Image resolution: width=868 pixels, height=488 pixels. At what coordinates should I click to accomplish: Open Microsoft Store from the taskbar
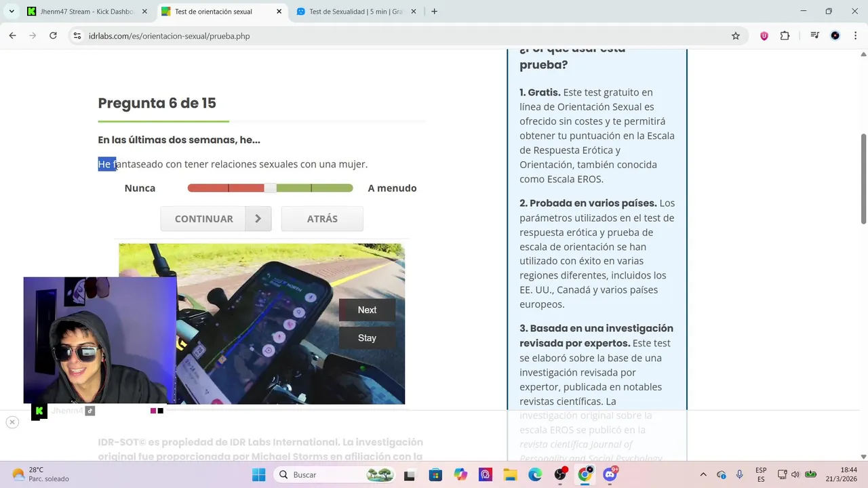[435, 474]
